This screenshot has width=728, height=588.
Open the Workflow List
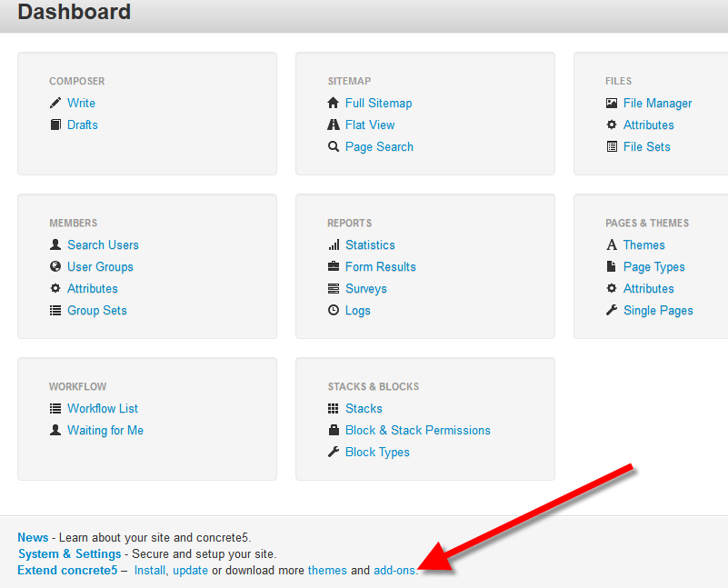103,409
